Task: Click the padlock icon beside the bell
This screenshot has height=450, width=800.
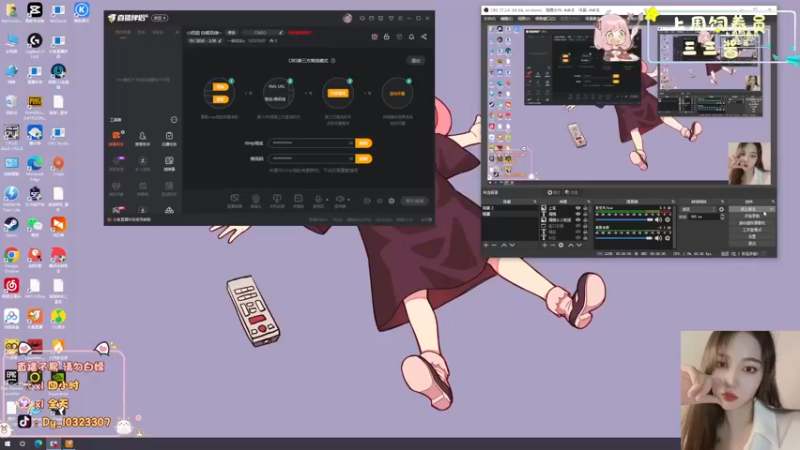Action: [x=387, y=37]
